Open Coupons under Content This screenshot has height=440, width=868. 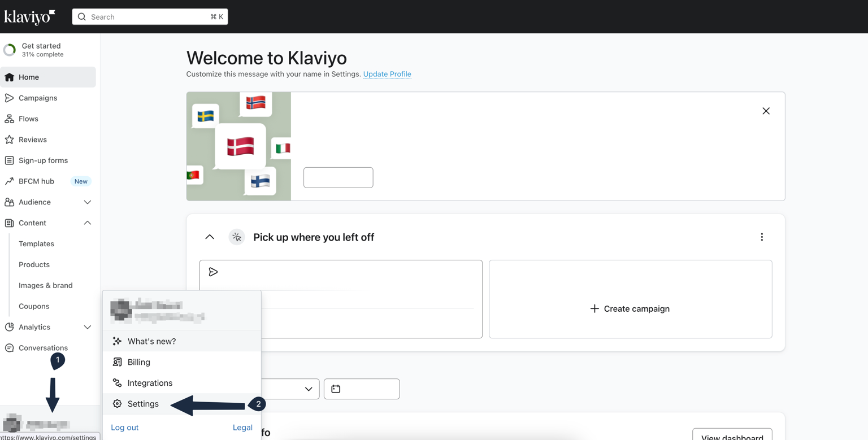tap(34, 307)
